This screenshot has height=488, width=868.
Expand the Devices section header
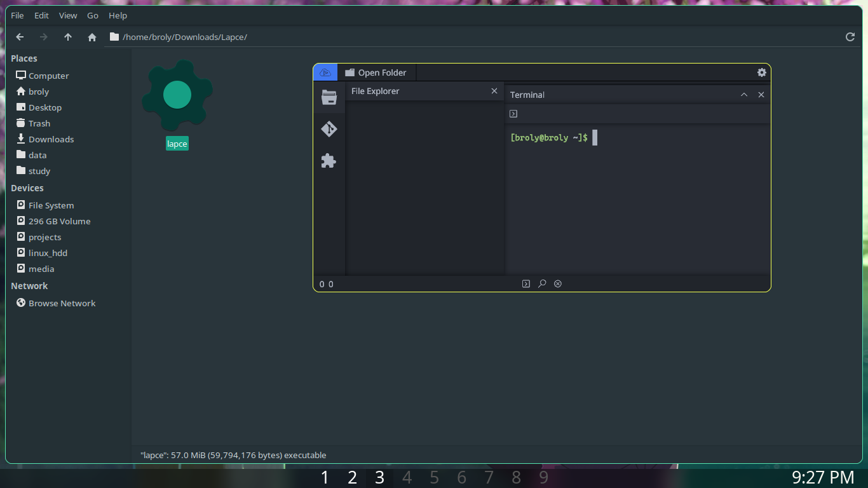(27, 187)
